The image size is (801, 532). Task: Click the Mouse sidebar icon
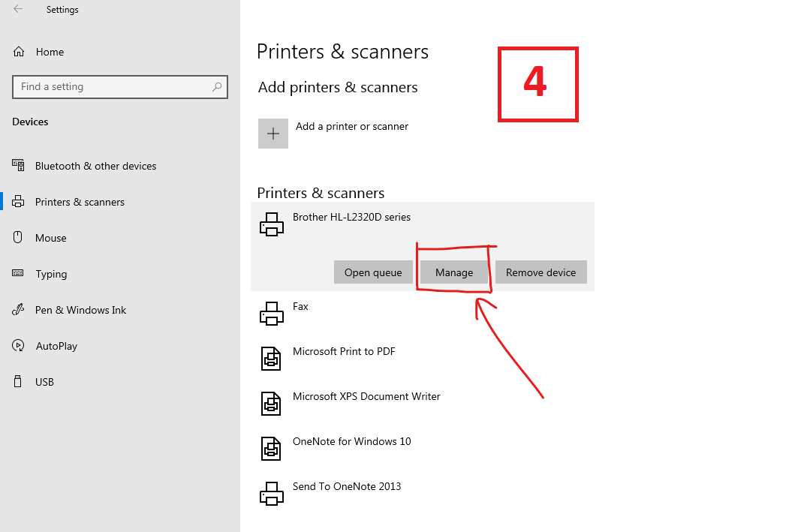(x=18, y=237)
